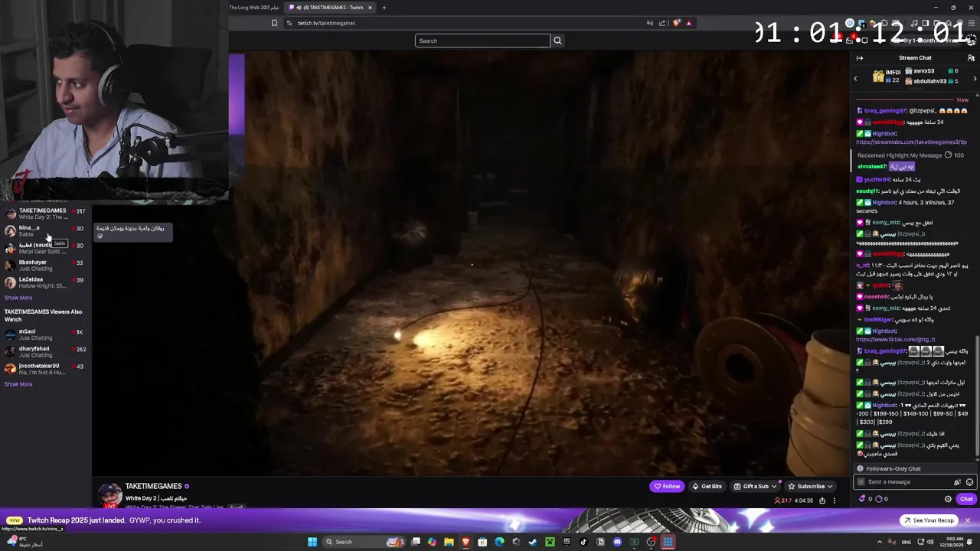Click the ENG language indicator
This screenshot has height=551, width=980.
pos(906,542)
